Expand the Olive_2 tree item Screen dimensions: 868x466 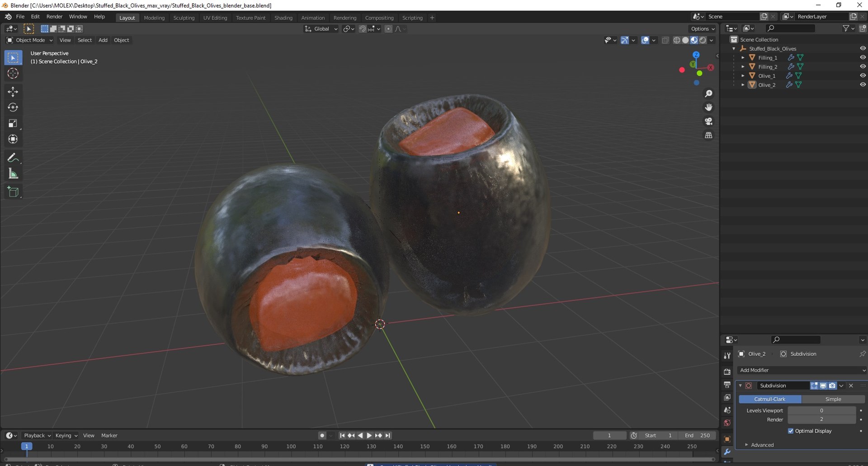point(743,85)
